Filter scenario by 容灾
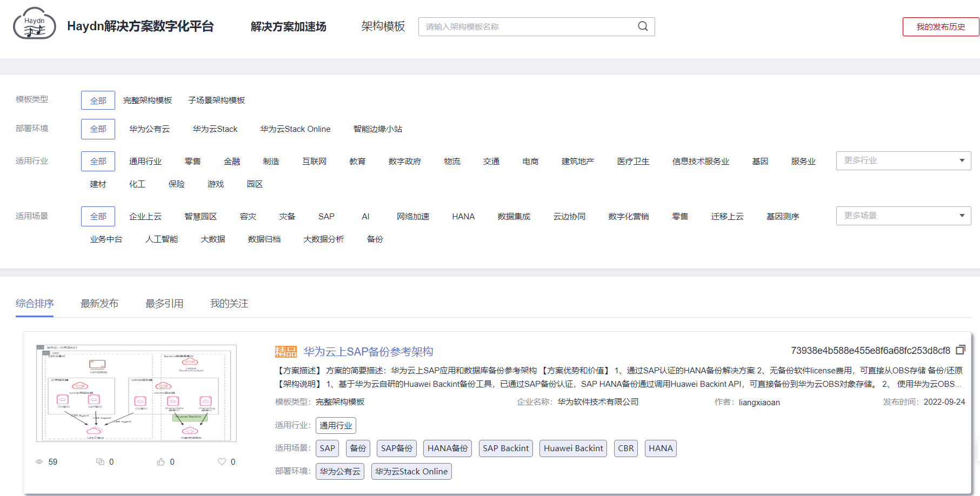980x496 pixels. (248, 217)
